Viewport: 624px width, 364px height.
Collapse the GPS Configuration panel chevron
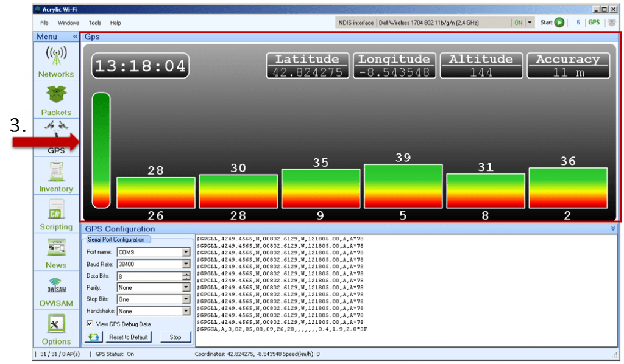[613, 228]
